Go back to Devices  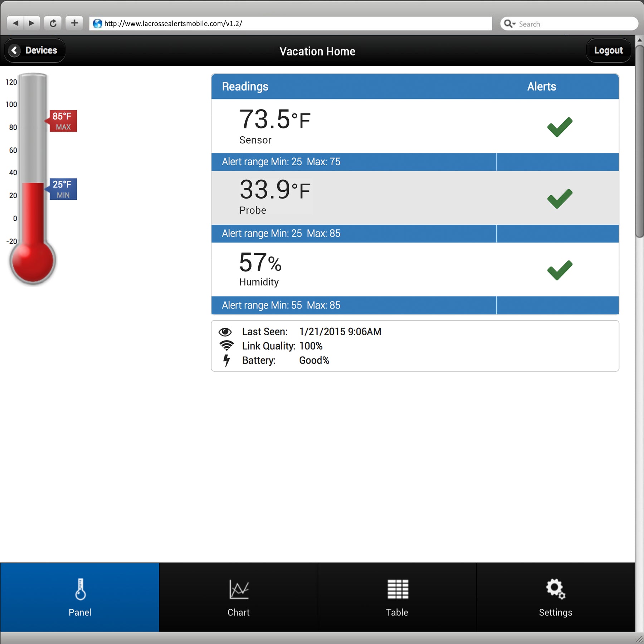(35, 50)
